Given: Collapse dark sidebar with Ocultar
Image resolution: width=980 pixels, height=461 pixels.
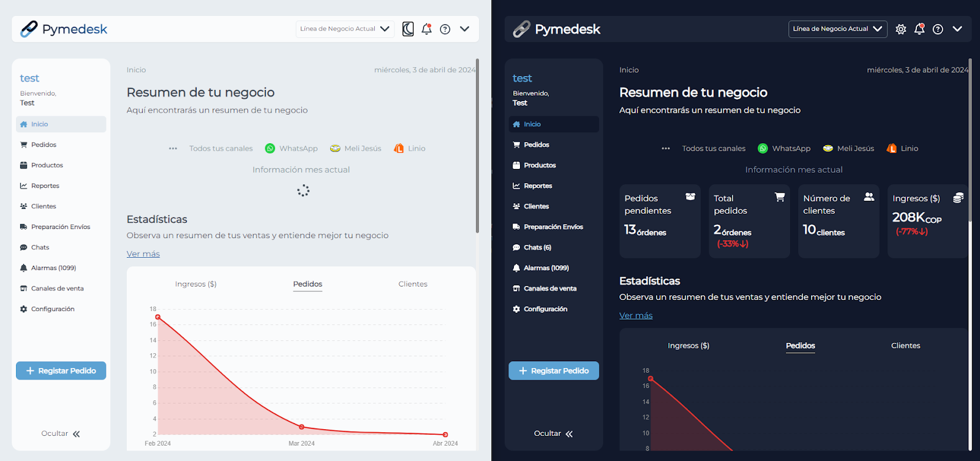Looking at the screenshot, I should point(553,433).
